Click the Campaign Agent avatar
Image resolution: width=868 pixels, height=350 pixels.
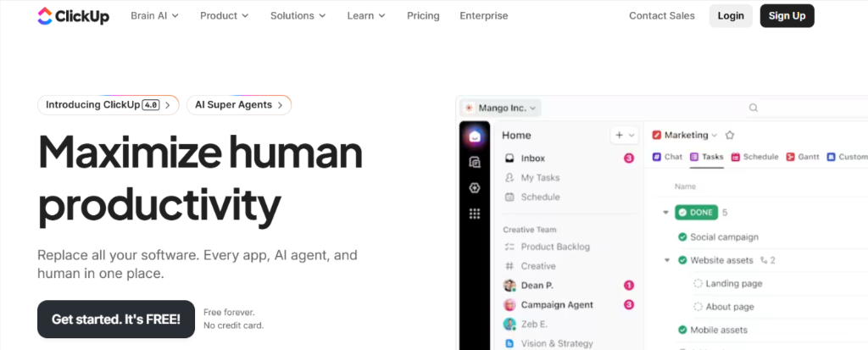click(509, 305)
